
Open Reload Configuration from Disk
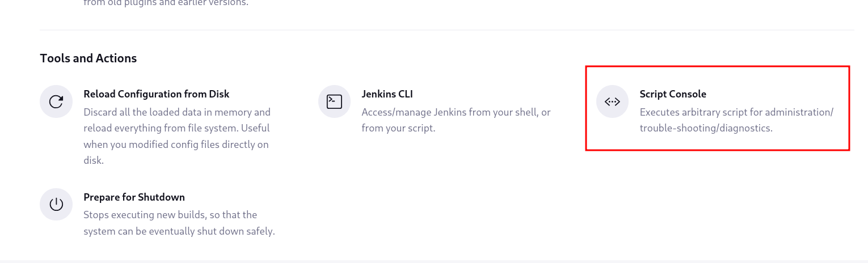(x=156, y=94)
